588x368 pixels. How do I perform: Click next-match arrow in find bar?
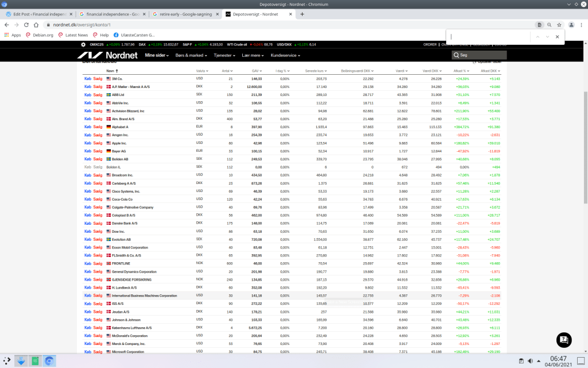[x=547, y=37]
